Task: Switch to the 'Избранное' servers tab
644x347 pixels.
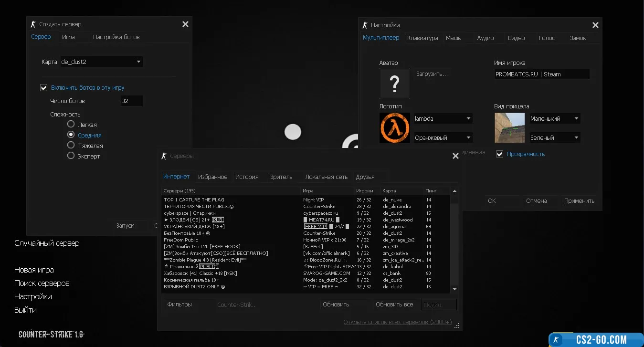Action: (x=212, y=177)
